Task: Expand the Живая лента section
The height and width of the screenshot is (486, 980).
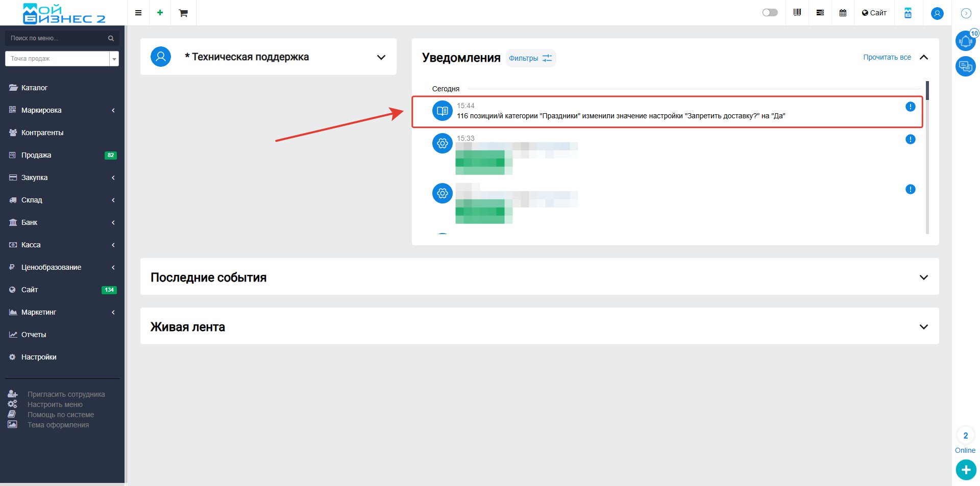Action: (923, 327)
